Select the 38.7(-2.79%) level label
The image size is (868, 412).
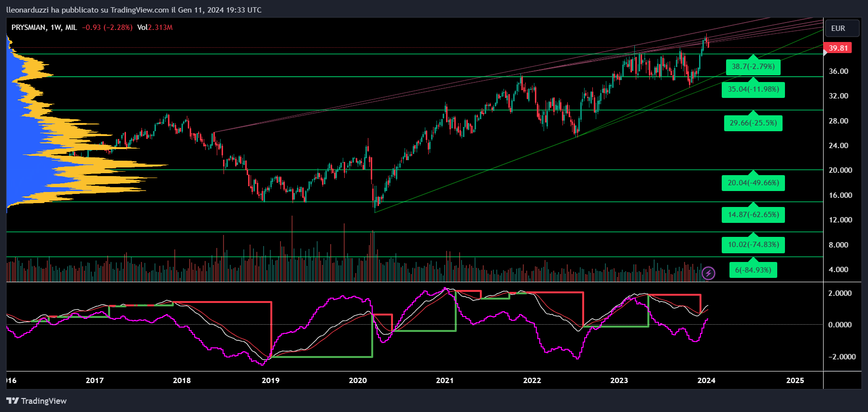pos(753,67)
